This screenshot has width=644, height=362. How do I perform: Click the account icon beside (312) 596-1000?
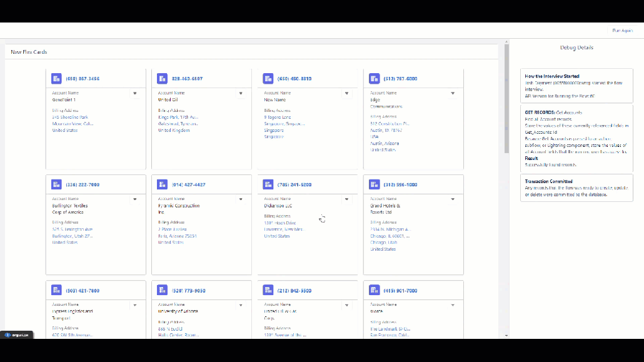(375, 185)
